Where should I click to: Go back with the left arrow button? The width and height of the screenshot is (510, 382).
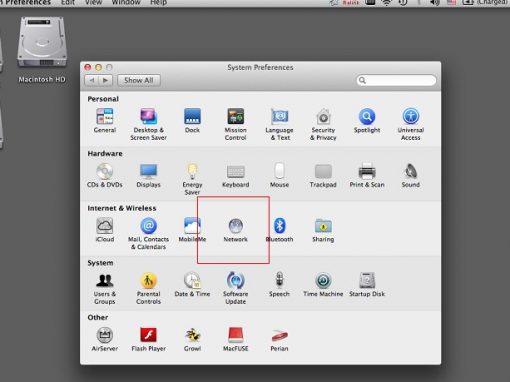point(92,80)
